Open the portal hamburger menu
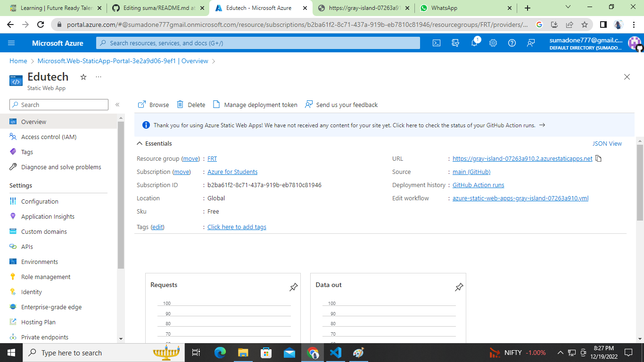This screenshot has width=644, height=362. [x=11, y=42]
